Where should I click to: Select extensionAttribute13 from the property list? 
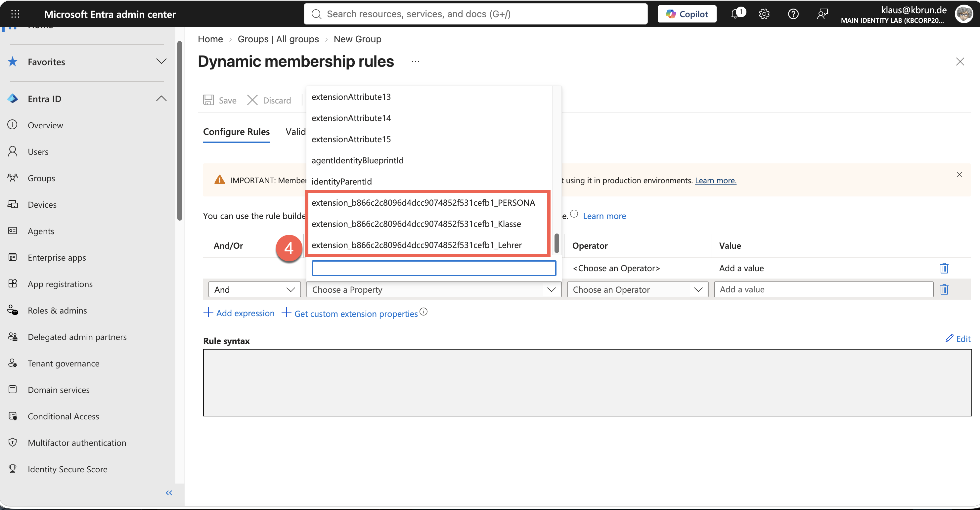pos(429,97)
